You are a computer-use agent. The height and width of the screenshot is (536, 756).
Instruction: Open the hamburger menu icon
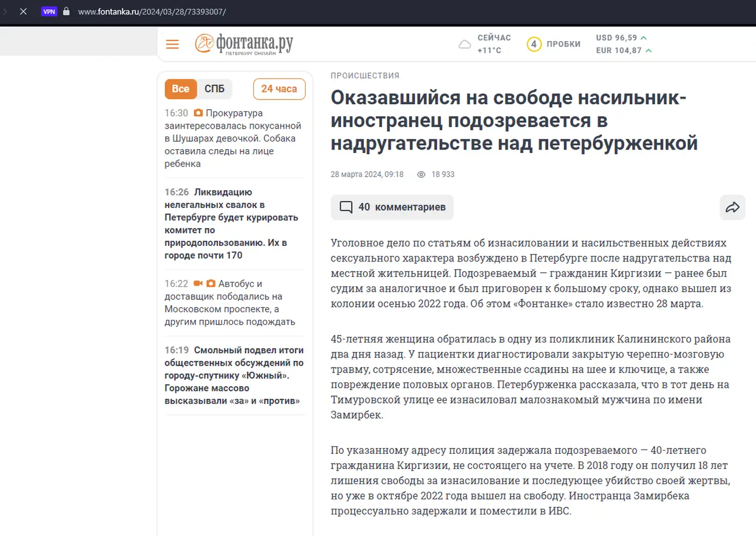172,44
